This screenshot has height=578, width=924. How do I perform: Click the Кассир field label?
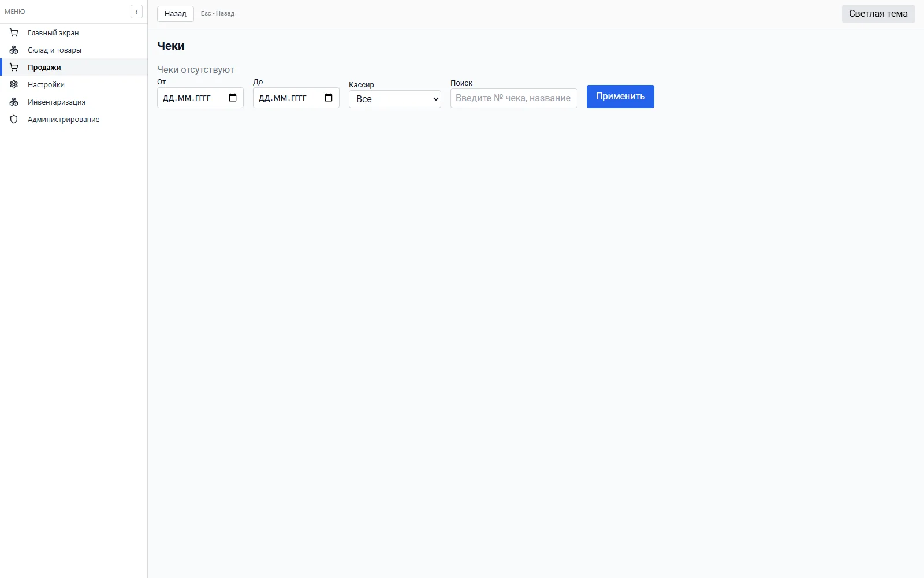tap(362, 84)
